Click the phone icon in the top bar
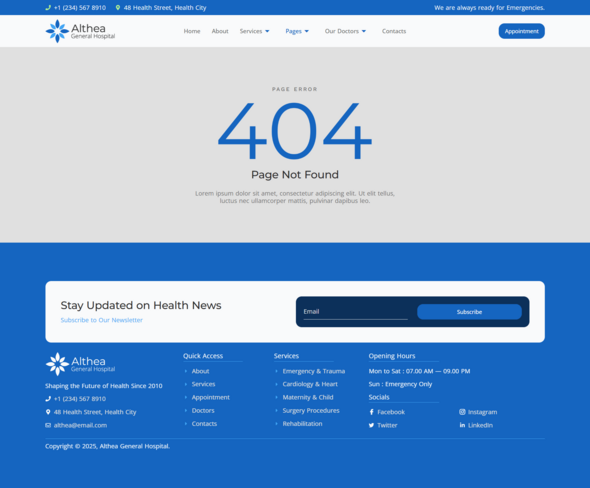The width and height of the screenshot is (590, 488). tap(48, 8)
